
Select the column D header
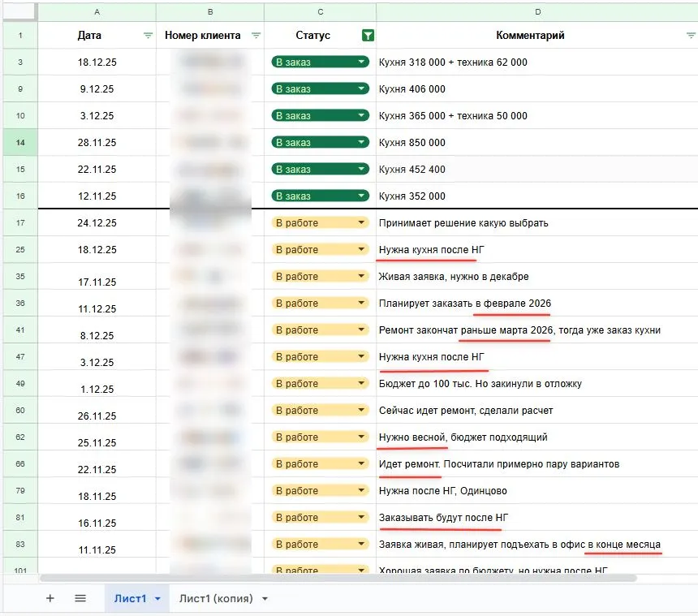[x=536, y=12]
